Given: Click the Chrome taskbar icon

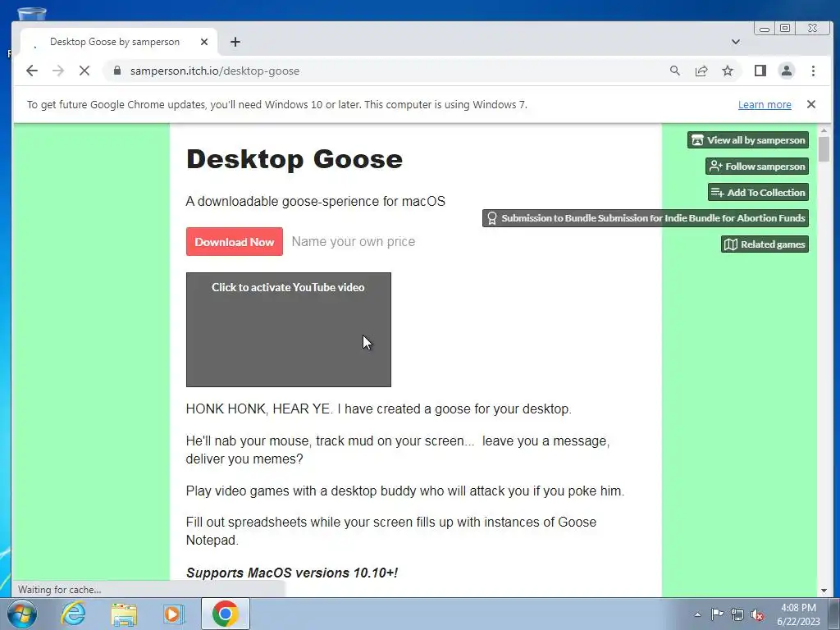Looking at the screenshot, I should 225,614.
